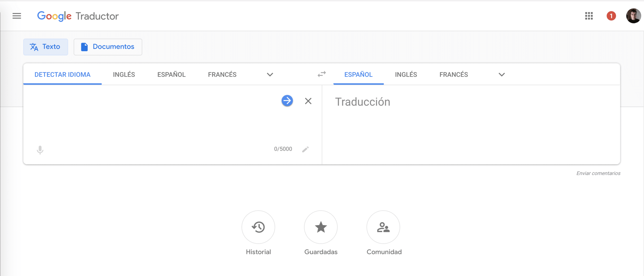Viewport: 644px width, 276px height.
Task: Open the Google apps grid
Action: click(x=589, y=16)
